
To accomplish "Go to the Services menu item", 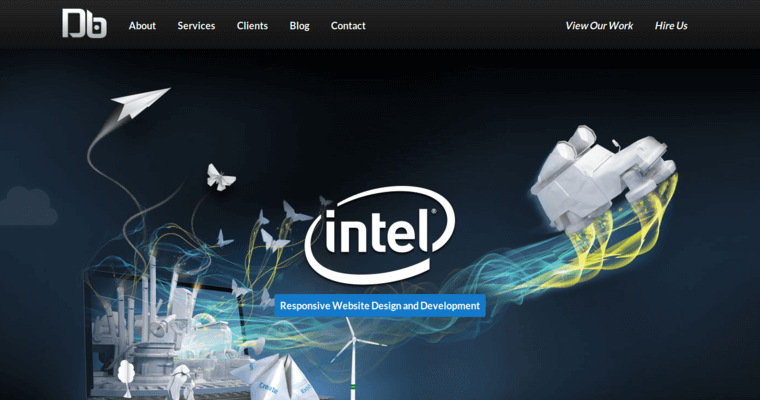I will 196,26.
